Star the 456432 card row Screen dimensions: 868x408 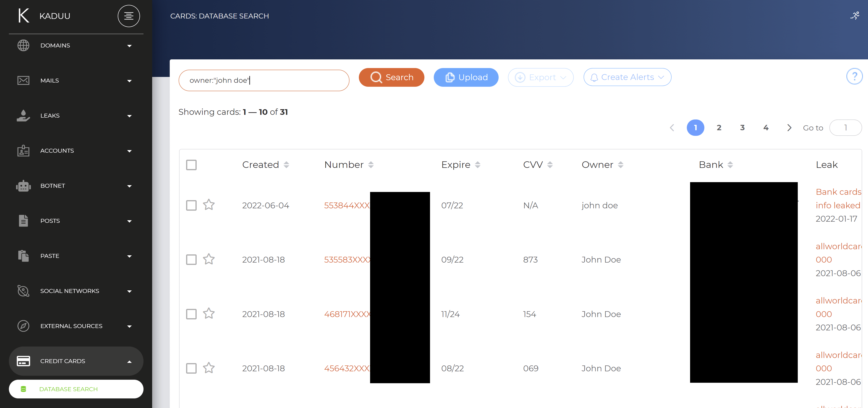click(209, 368)
